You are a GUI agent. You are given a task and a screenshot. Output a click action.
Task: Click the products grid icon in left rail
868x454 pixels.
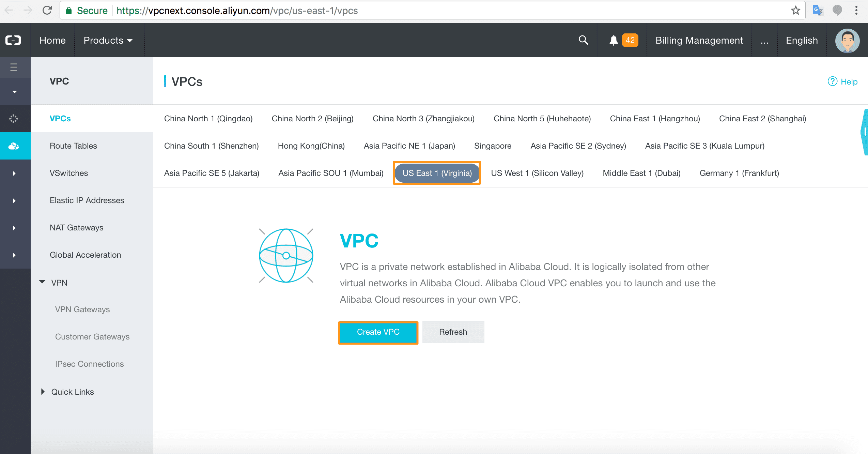14,119
